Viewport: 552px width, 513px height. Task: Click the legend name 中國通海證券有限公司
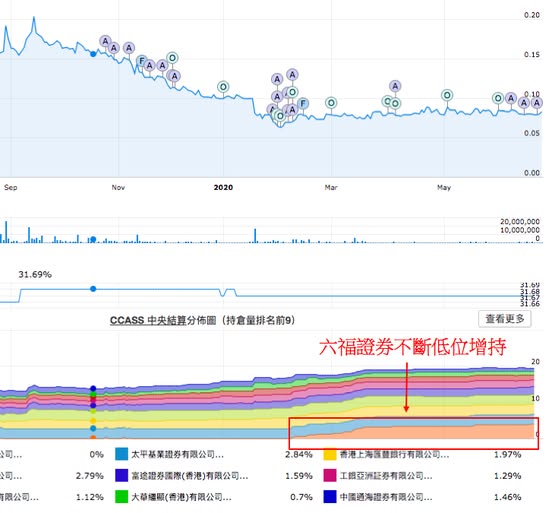386,497
